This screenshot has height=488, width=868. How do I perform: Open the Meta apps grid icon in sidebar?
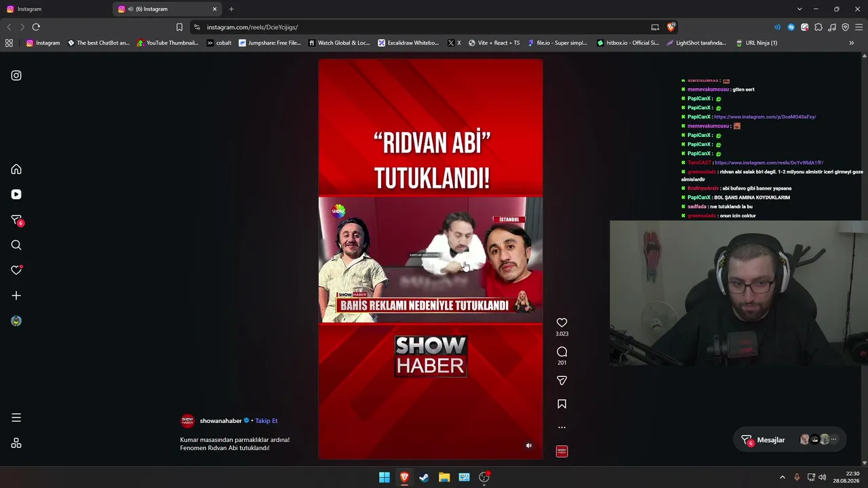click(x=16, y=443)
